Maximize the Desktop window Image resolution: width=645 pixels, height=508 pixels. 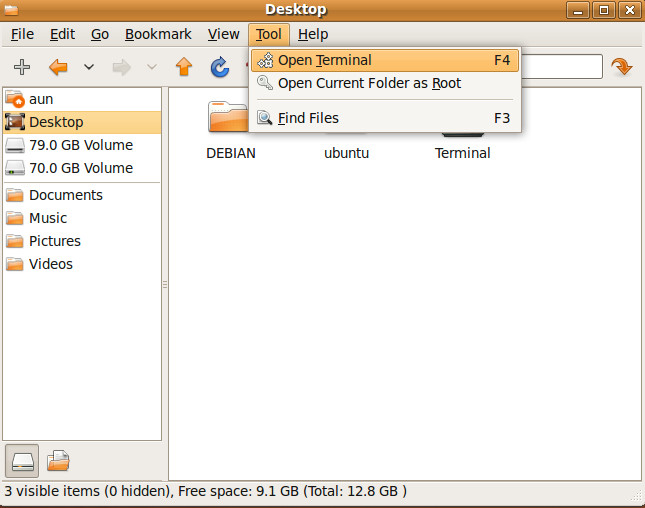(x=604, y=10)
